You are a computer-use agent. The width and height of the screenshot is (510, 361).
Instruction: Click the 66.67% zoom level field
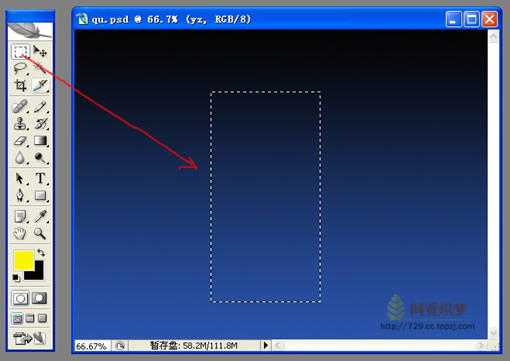click(91, 346)
